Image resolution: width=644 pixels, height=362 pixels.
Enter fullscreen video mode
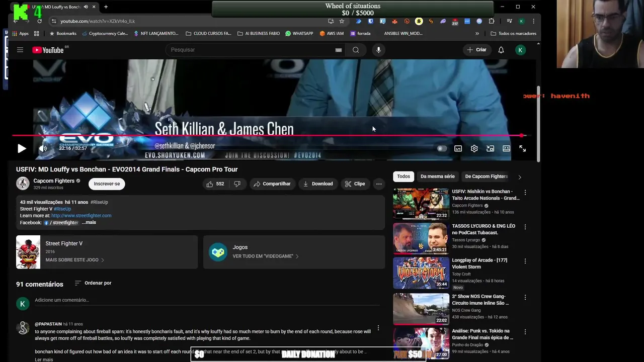[x=522, y=148]
